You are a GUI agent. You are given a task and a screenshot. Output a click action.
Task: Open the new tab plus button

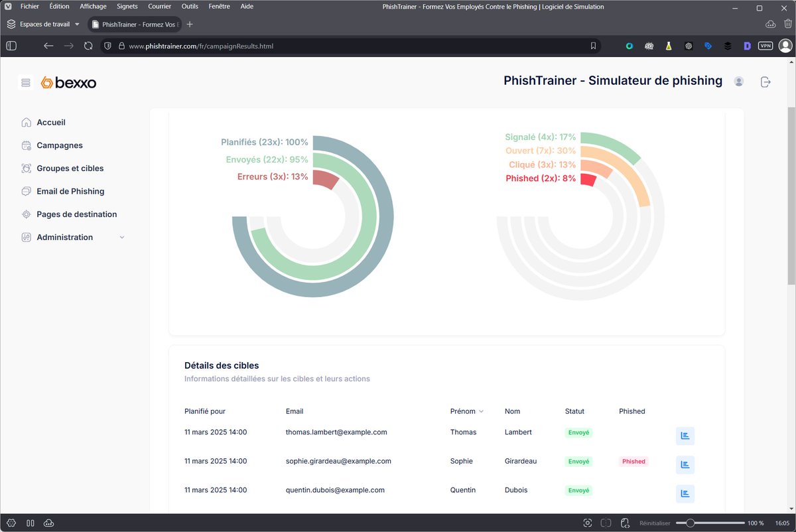(x=190, y=24)
